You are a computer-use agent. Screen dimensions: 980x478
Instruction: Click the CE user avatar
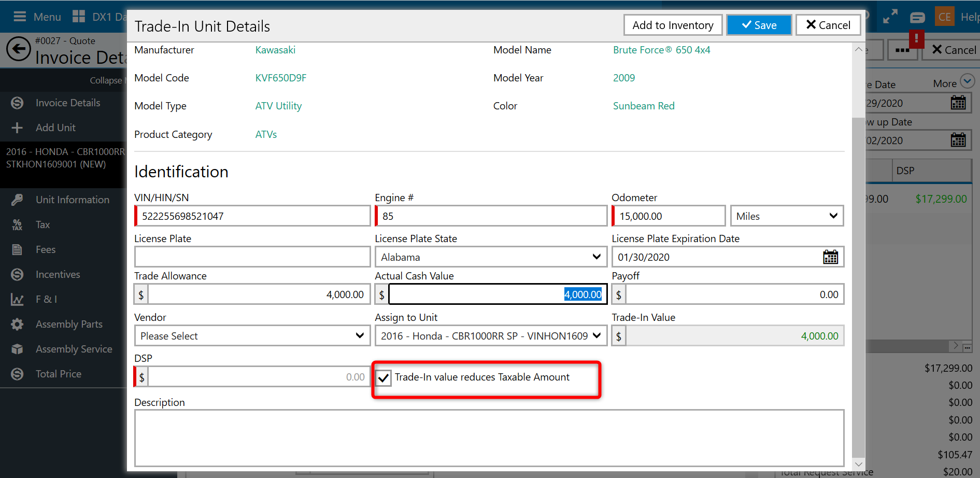tap(944, 17)
